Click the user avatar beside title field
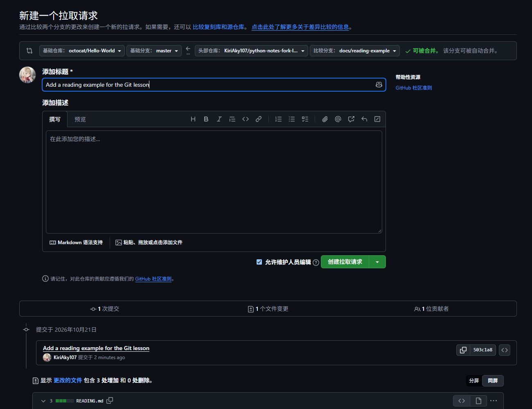This screenshot has height=409, width=532. [27, 75]
